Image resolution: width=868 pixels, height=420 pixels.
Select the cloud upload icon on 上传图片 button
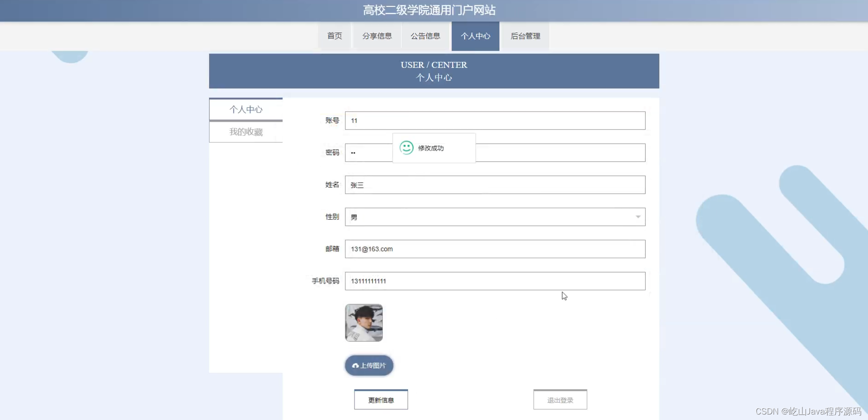click(x=356, y=365)
